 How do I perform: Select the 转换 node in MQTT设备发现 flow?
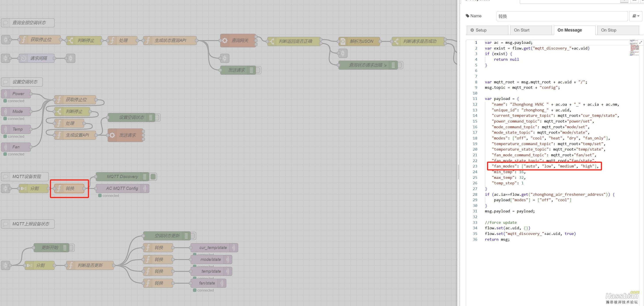coord(69,188)
